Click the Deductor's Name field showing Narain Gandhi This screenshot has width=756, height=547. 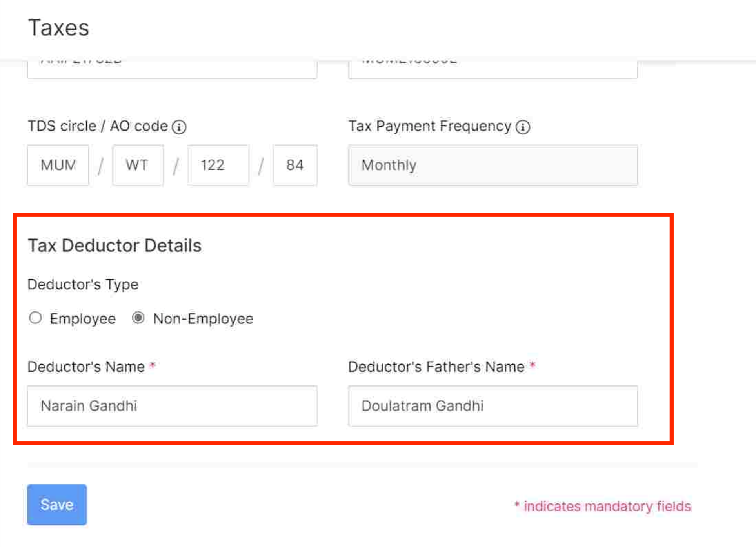coord(172,406)
